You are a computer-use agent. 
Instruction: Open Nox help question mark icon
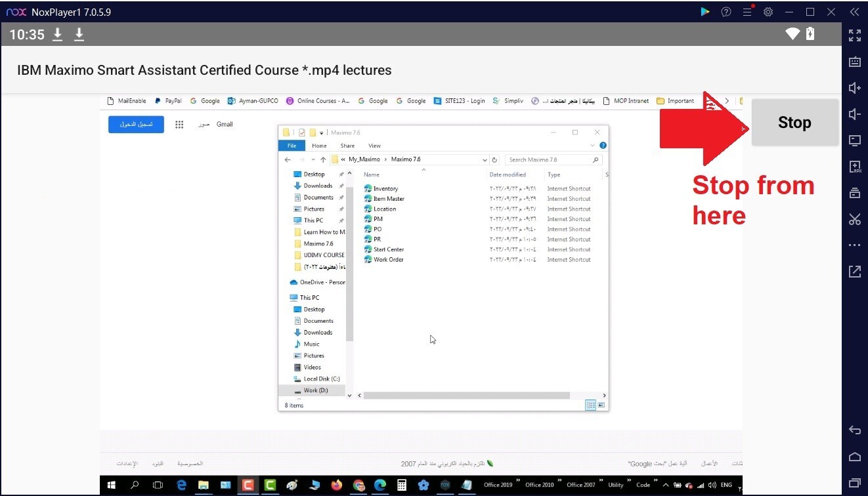point(726,12)
